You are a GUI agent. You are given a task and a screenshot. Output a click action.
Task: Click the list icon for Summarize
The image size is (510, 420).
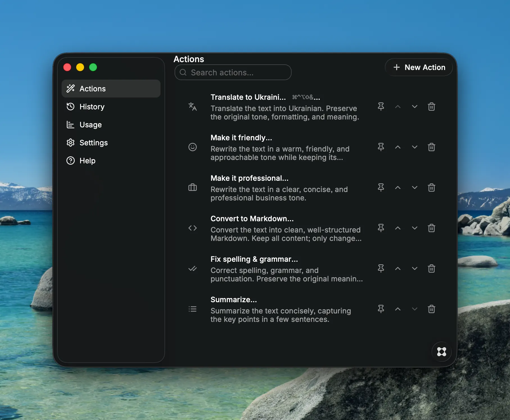click(193, 309)
